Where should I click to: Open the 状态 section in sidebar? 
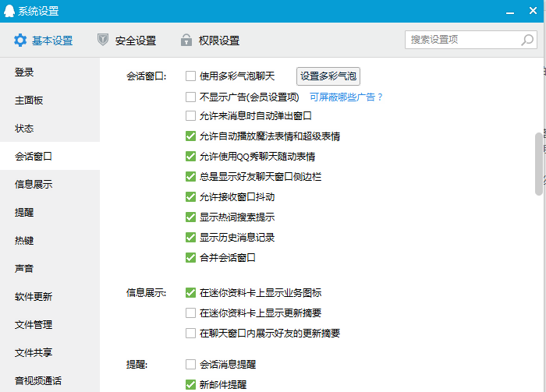tap(50, 129)
